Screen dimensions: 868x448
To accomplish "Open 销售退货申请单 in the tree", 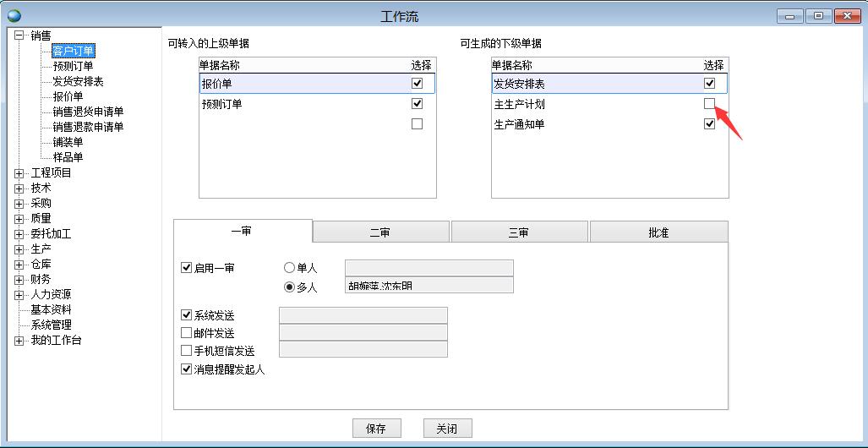I will tap(88, 112).
